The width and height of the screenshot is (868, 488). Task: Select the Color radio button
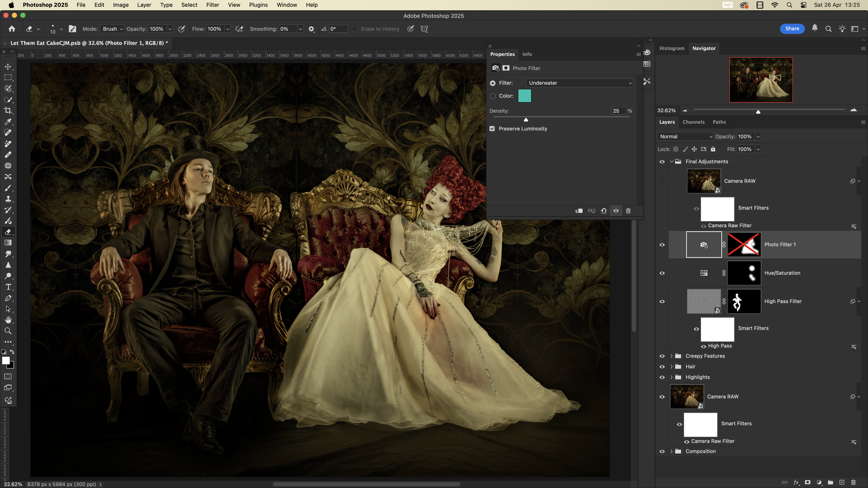[493, 96]
